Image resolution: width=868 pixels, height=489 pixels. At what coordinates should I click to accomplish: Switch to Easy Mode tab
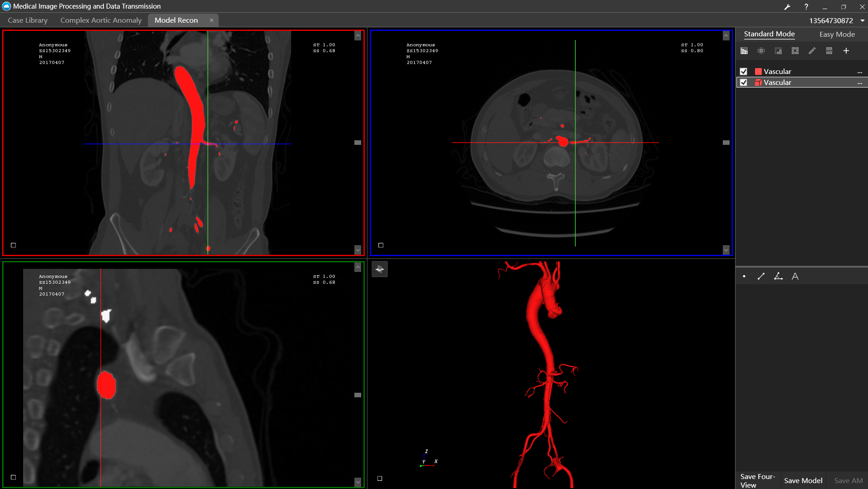point(837,34)
